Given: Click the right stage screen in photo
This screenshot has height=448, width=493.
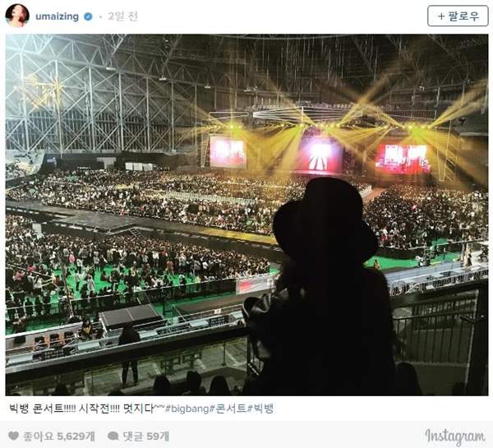Looking at the screenshot, I should click(x=403, y=159).
